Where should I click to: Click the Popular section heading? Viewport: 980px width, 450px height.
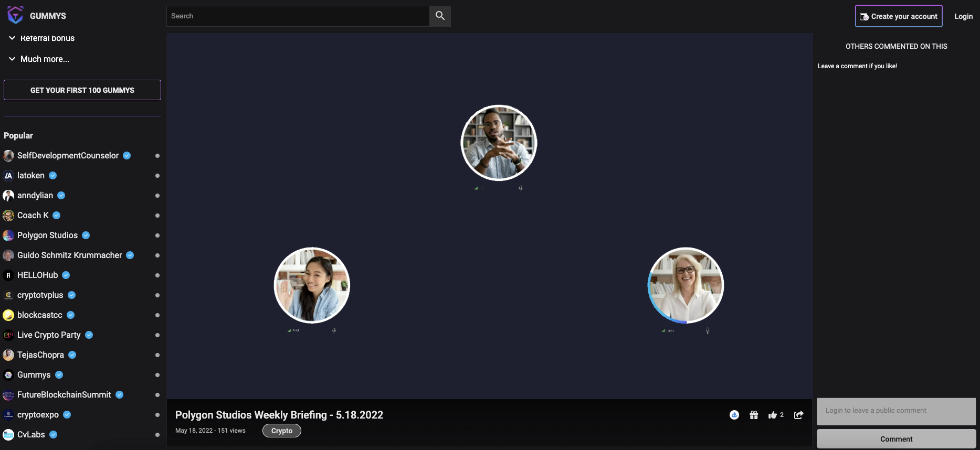[18, 135]
